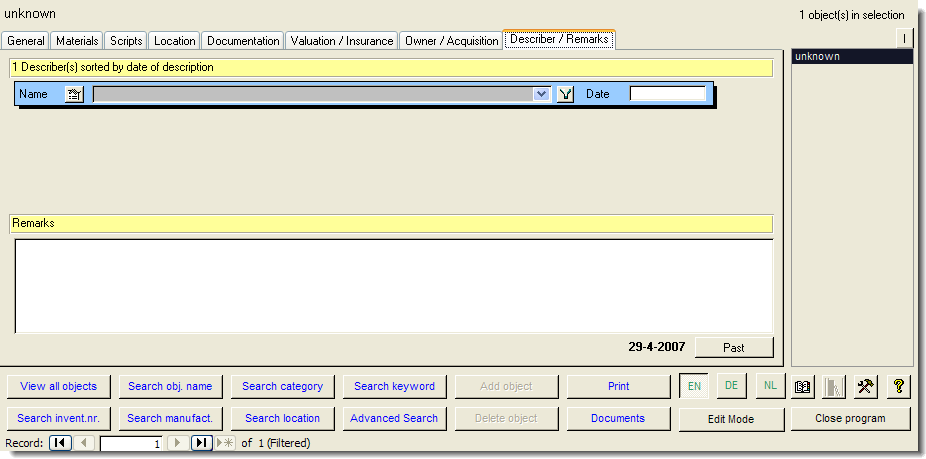
Task: Switch language to DE
Action: [x=731, y=386]
